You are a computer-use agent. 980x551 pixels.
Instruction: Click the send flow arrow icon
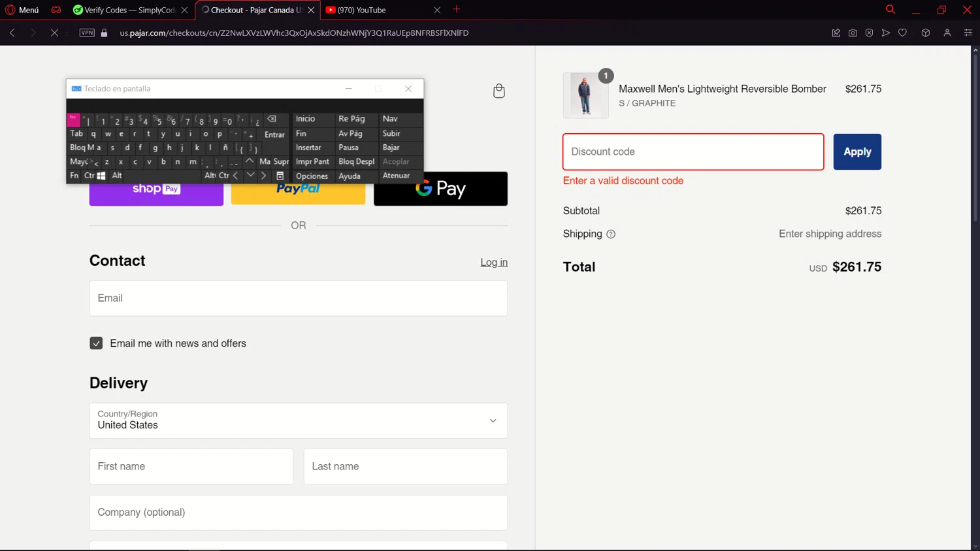(886, 33)
